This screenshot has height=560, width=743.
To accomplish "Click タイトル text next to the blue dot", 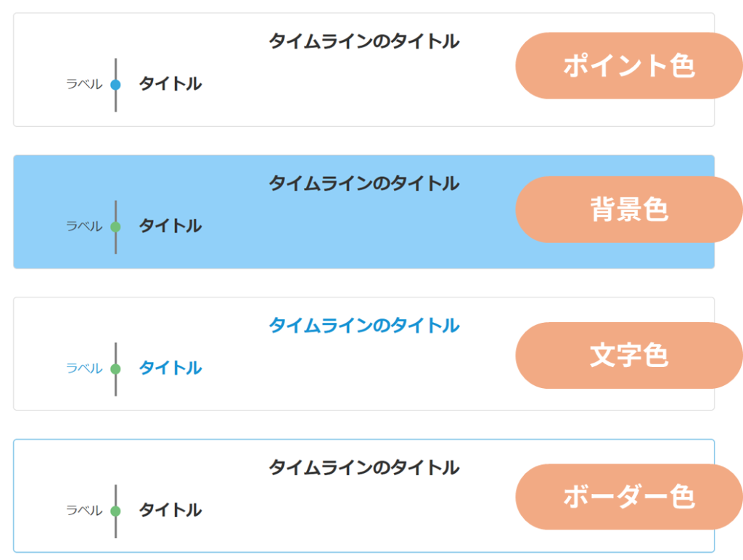I will [171, 84].
